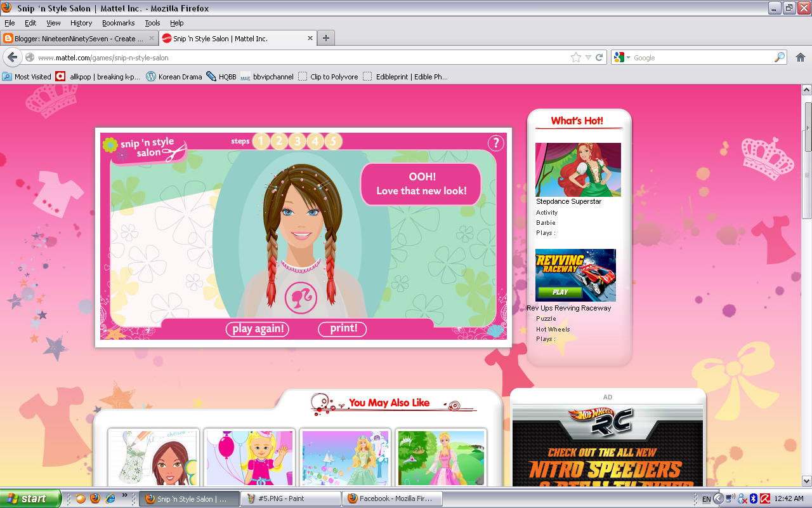
Task: Open the balloon girl game thumbnail
Action: pos(249,457)
